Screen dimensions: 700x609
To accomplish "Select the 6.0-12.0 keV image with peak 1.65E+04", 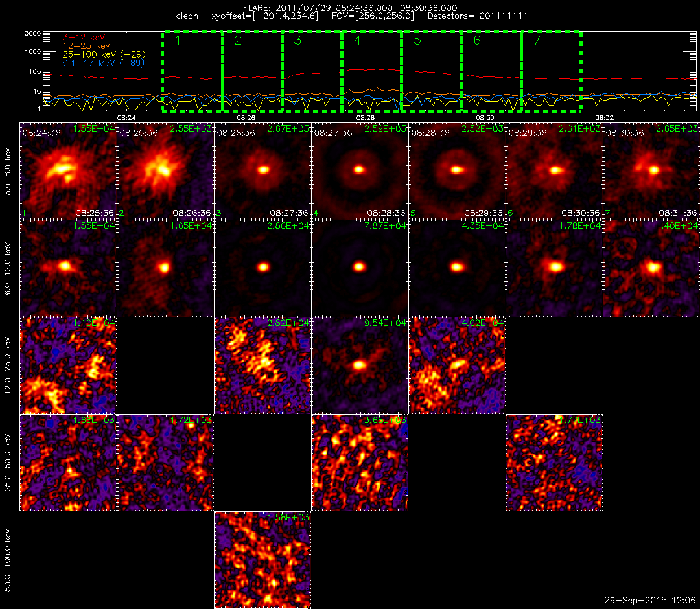I will point(165,268).
